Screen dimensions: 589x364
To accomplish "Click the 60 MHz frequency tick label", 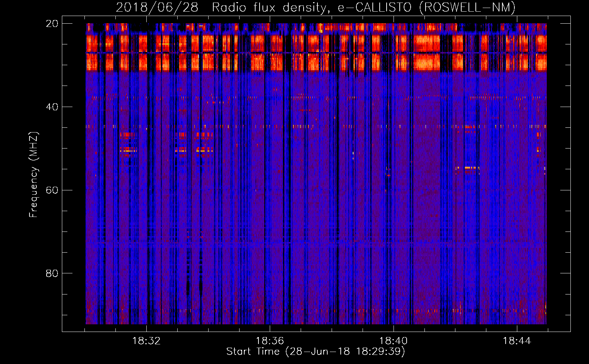I will (52, 190).
